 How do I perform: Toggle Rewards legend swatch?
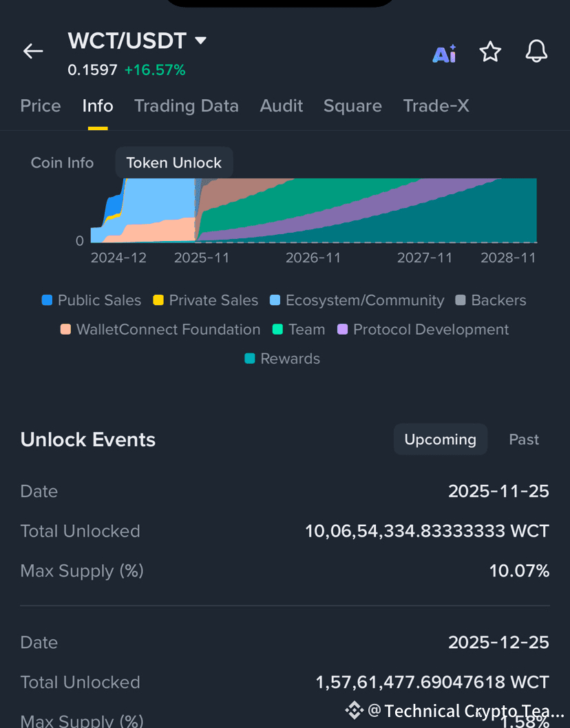click(250, 359)
